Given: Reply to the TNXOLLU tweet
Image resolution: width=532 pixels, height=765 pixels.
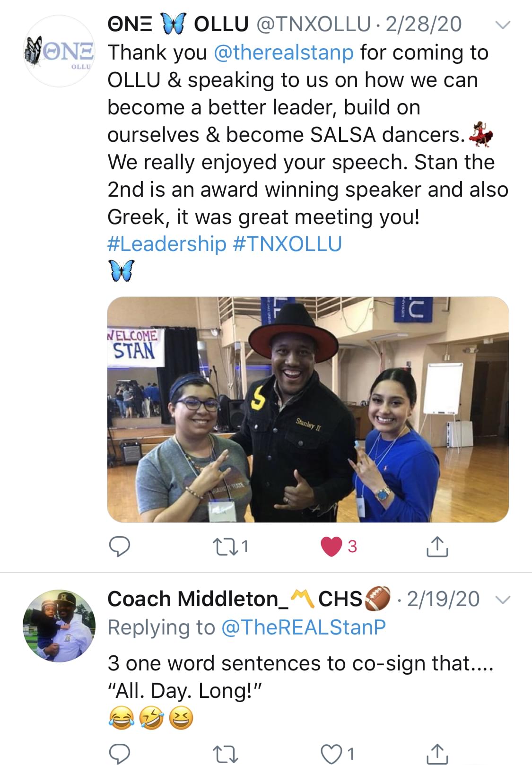Looking at the screenshot, I should (x=120, y=547).
